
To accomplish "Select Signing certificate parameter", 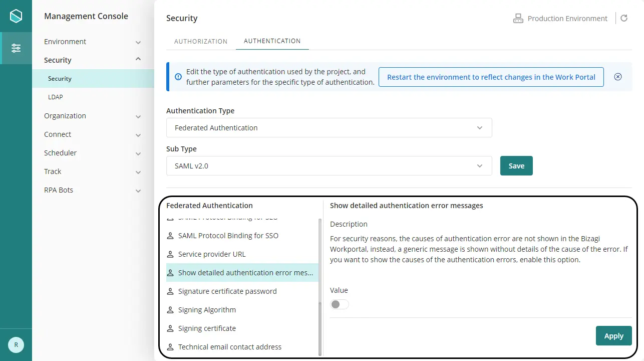I will pos(242,328).
